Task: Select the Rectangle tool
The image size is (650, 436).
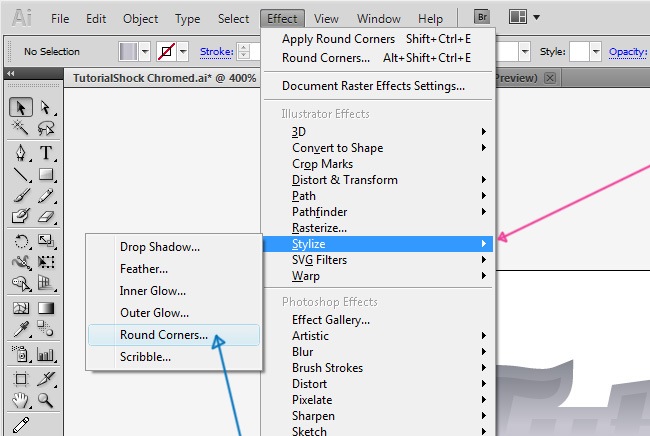Action: click(46, 174)
